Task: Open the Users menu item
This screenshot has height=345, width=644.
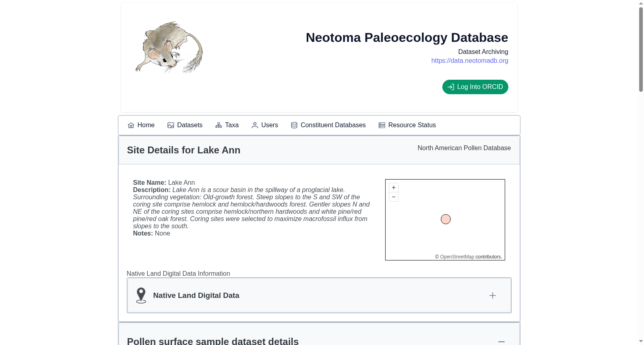Action: coord(265,125)
